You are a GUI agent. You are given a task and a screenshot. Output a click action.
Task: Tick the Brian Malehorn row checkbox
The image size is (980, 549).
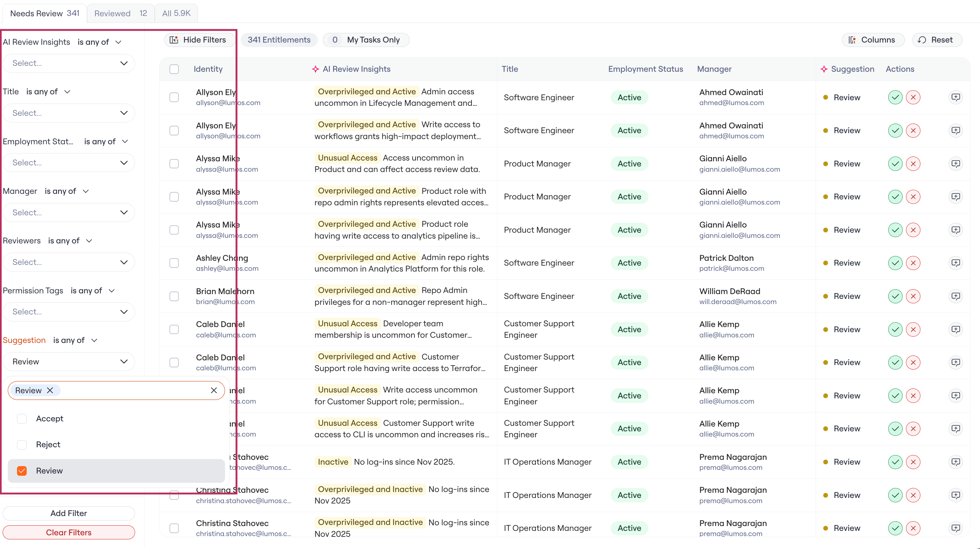tap(174, 296)
